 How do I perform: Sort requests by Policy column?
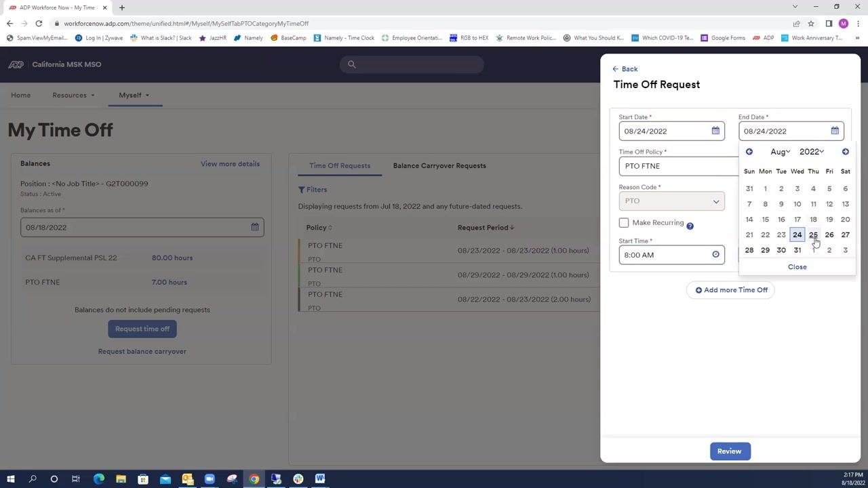(x=319, y=228)
